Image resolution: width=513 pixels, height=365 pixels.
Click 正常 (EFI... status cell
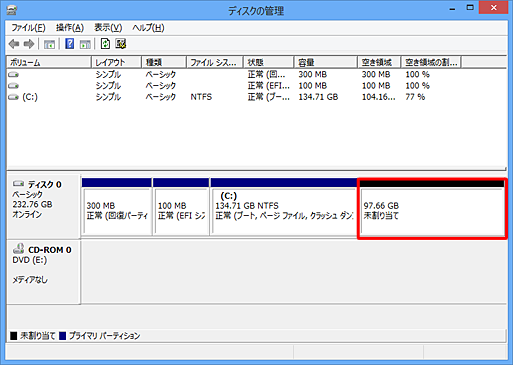pos(269,86)
